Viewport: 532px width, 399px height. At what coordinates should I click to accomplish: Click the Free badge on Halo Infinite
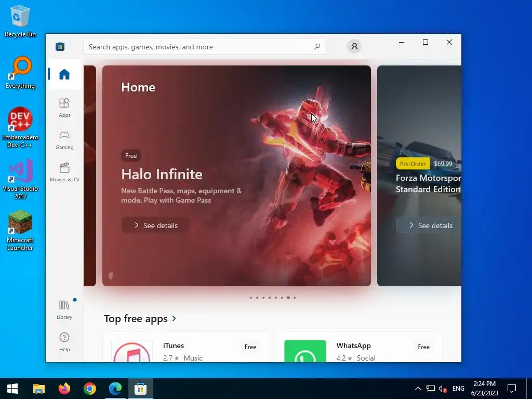pos(131,156)
